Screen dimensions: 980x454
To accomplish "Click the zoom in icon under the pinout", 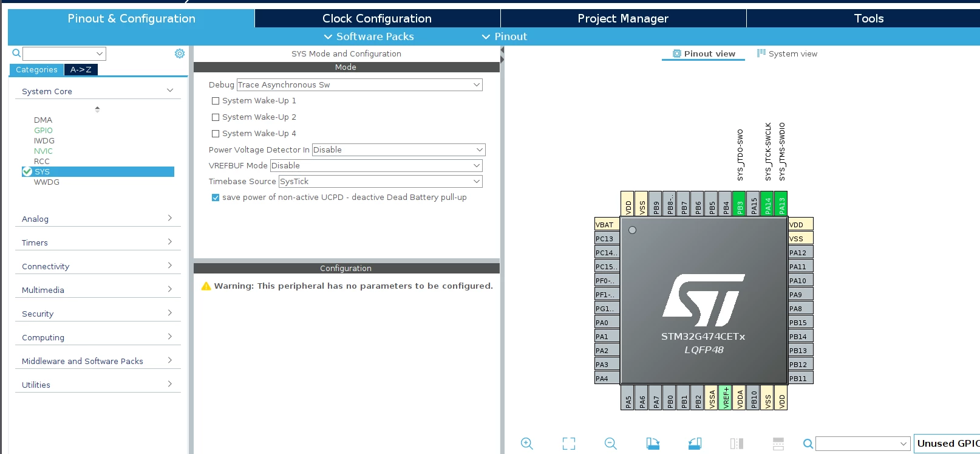I will 527,444.
